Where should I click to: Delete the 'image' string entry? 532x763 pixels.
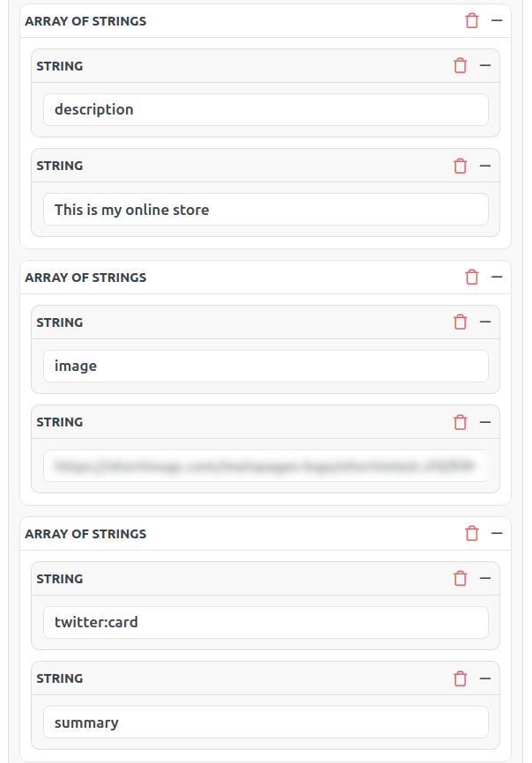pos(460,322)
